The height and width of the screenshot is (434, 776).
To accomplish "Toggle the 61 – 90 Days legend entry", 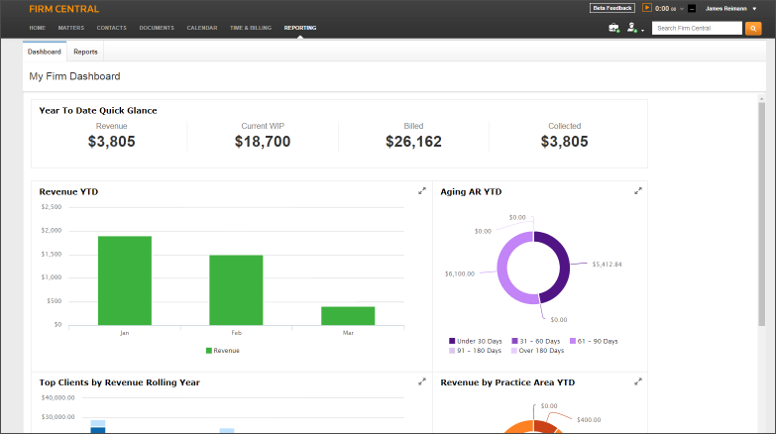I will pyautogui.click(x=590, y=340).
